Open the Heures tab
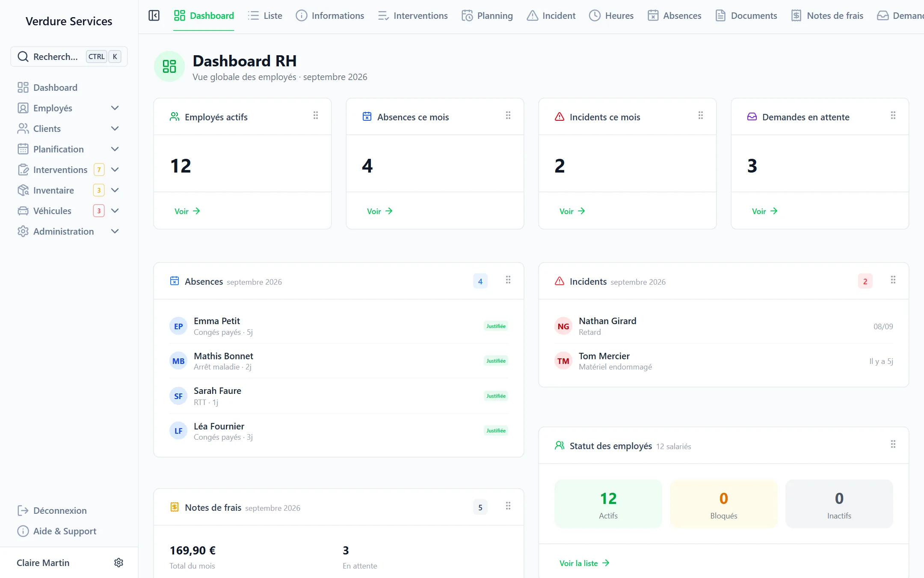Screen dimensions: 924x578 pyautogui.click(x=611, y=16)
